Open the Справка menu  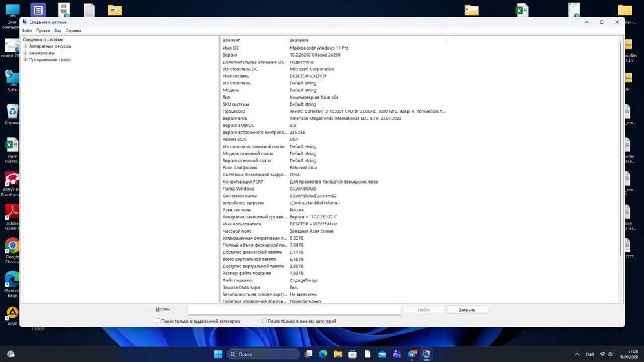pyautogui.click(x=73, y=30)
